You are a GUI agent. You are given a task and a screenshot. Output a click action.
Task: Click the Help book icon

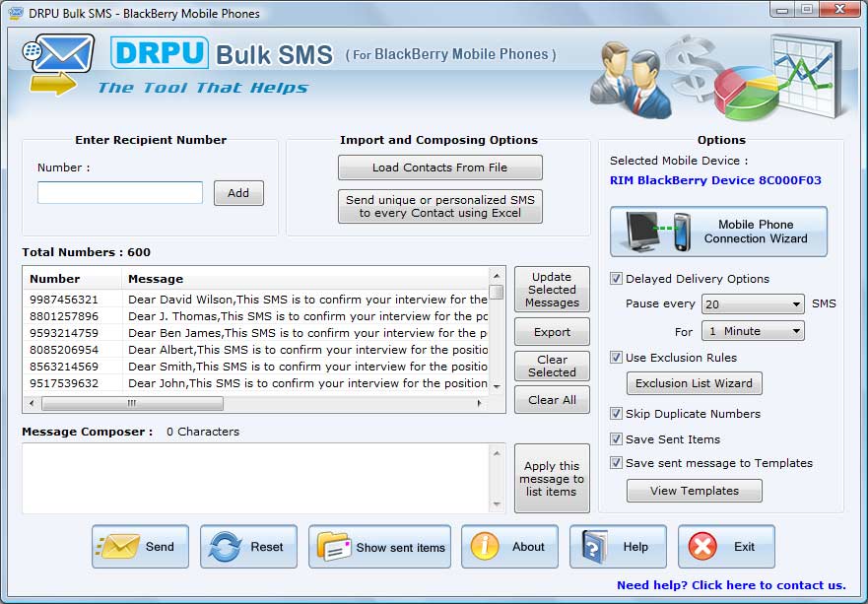coord(596,547)
